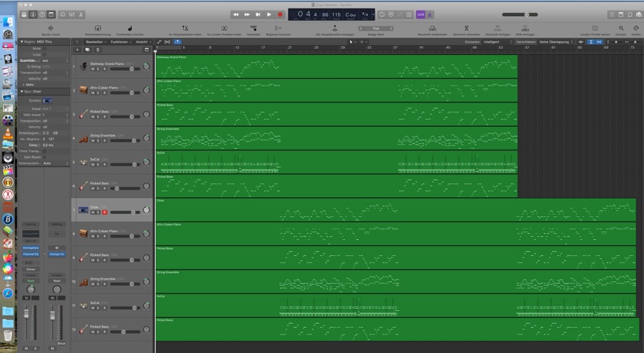Click the duplicate track button
The image size is (644, 353).
coord(88,50)
